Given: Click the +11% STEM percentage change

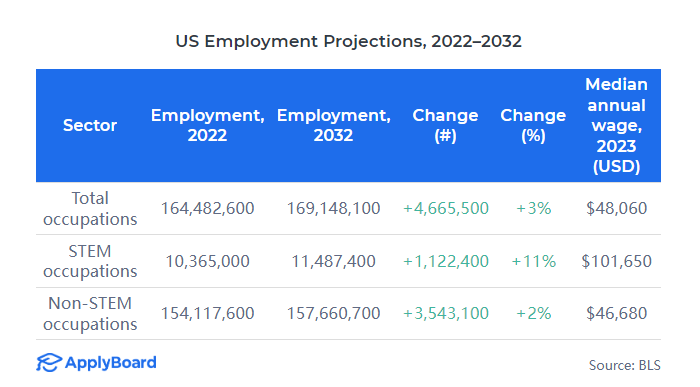Looking at the screenshot, I should pos(533,261).
